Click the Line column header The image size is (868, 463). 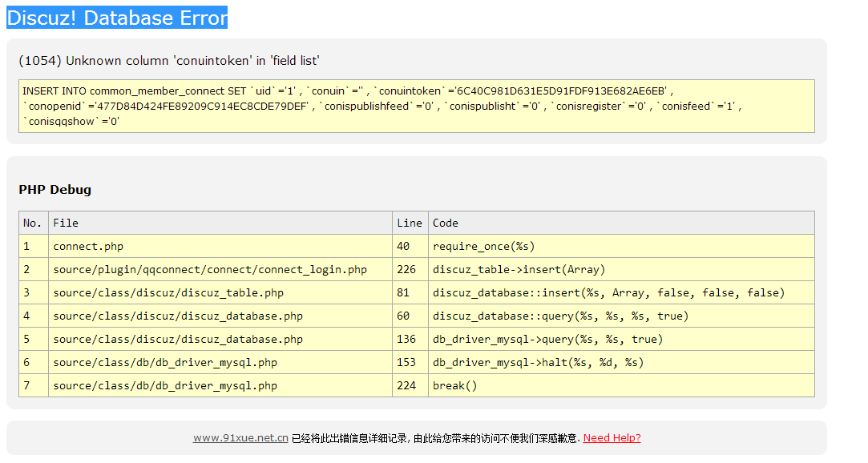[x=409, y=223]
